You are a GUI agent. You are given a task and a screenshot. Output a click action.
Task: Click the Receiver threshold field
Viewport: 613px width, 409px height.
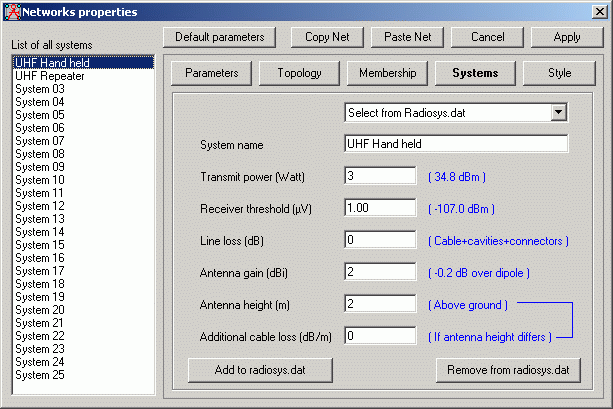coord(380,209)
